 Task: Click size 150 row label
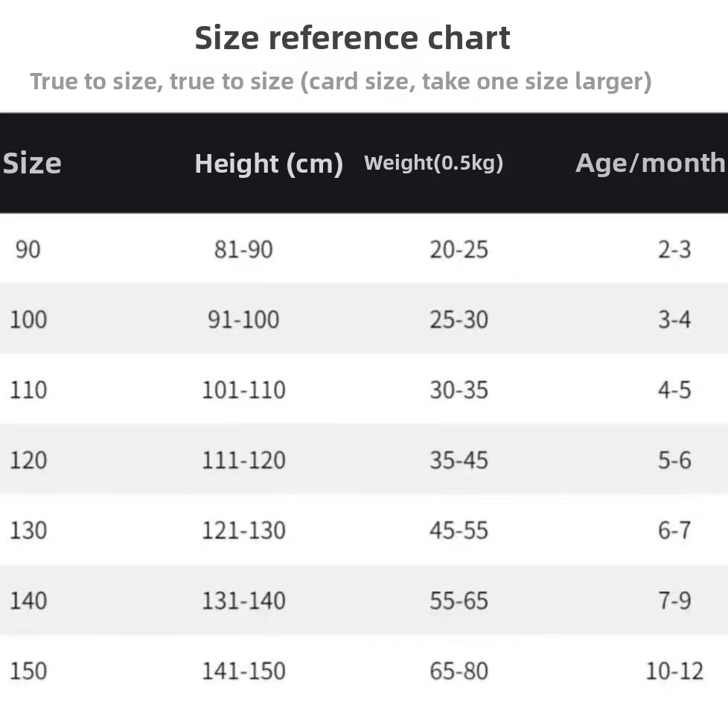pos(28,671)
